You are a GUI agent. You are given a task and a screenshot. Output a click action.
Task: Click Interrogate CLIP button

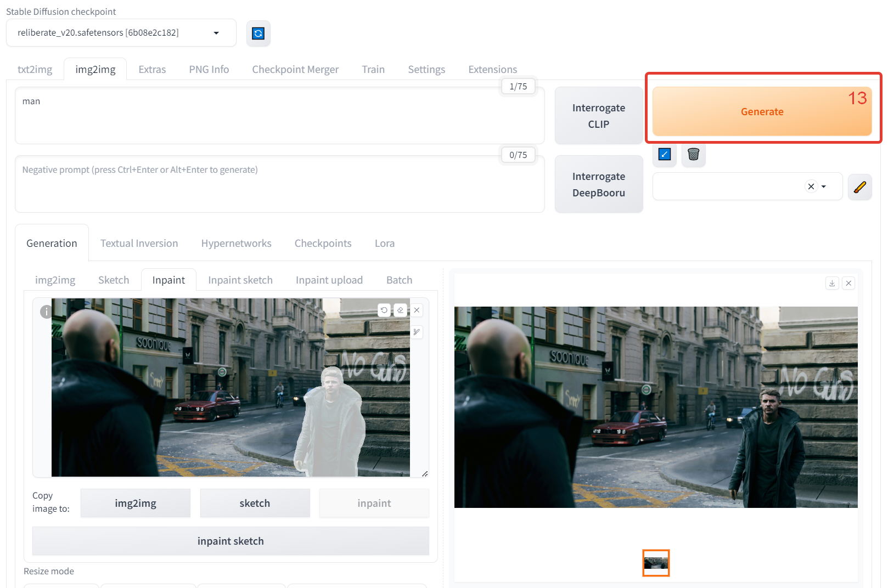599,116
